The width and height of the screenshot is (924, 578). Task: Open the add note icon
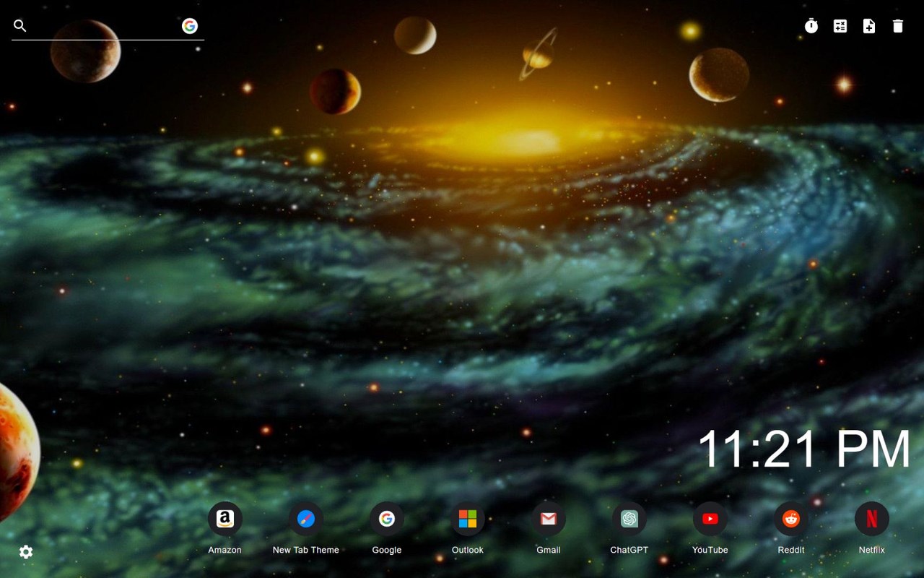(869, 26)
